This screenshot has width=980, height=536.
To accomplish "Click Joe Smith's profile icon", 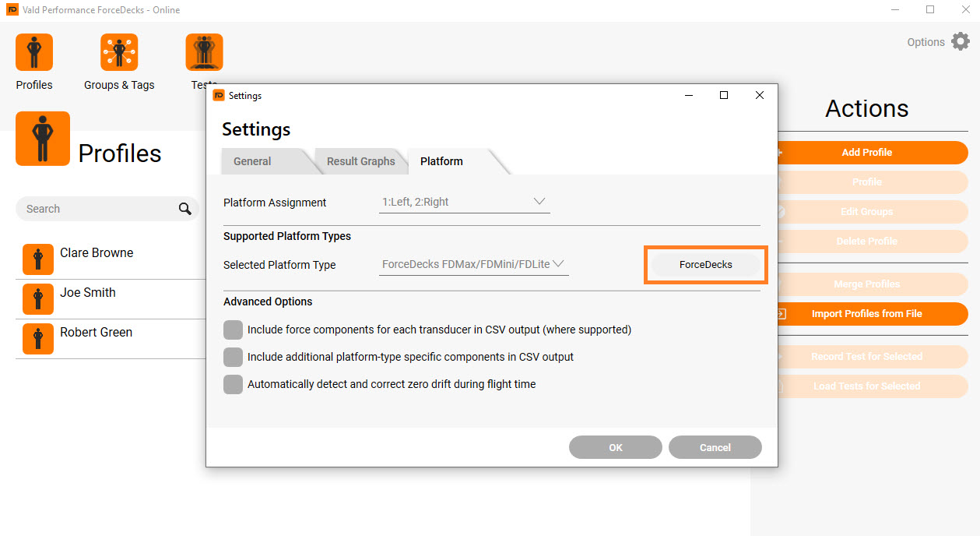I will 37,298.
